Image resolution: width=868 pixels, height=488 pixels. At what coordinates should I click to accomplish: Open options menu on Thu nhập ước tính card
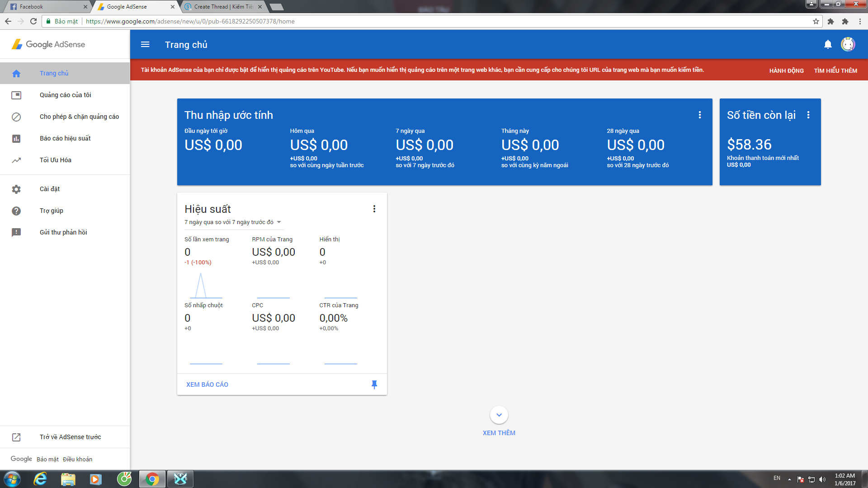click(x=700, y=115)
